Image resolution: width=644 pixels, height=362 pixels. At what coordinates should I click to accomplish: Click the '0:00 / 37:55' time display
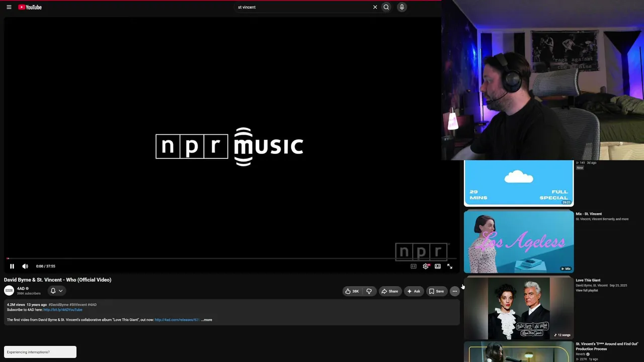46,266
